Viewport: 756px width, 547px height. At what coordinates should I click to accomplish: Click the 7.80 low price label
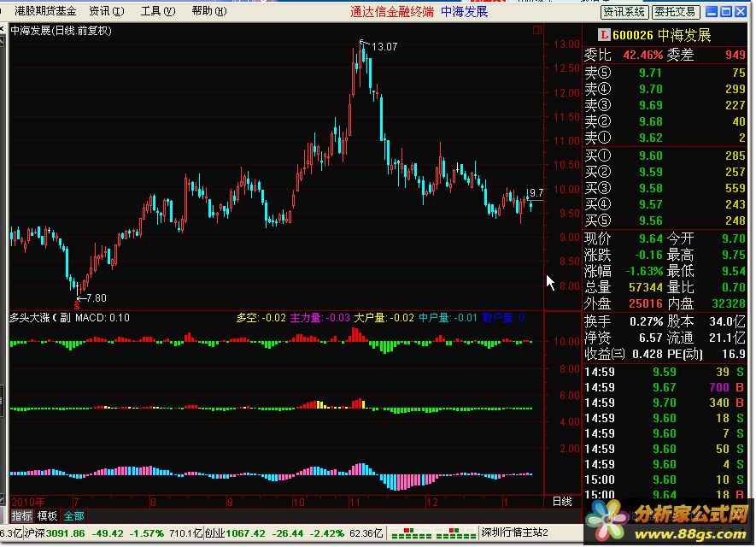click(x=97, y=298)
